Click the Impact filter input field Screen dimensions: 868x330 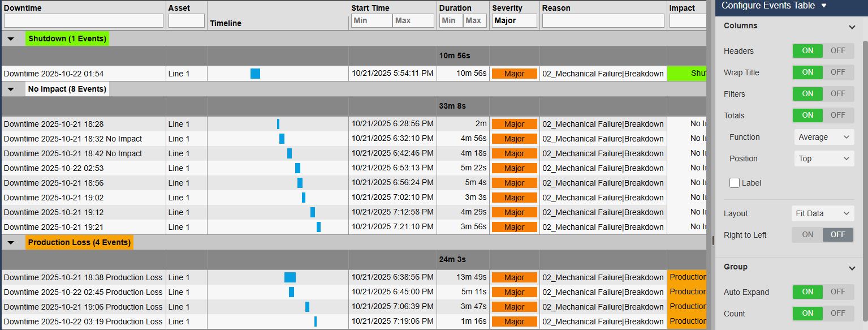(688, 21)
